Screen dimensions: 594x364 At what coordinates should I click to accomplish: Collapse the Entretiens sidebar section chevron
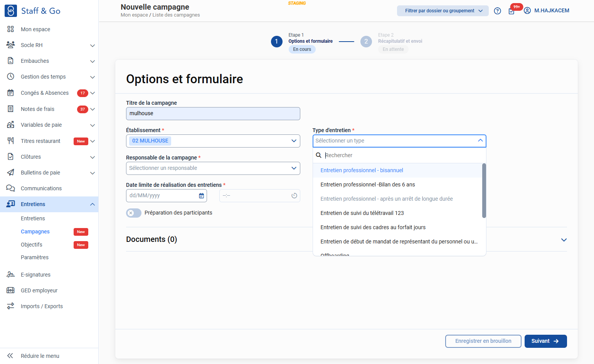(x=93, y=204)
